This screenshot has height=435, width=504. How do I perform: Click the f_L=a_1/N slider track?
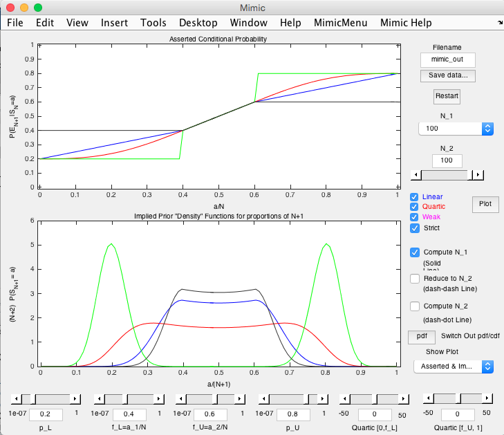click(x=129, y=399)
